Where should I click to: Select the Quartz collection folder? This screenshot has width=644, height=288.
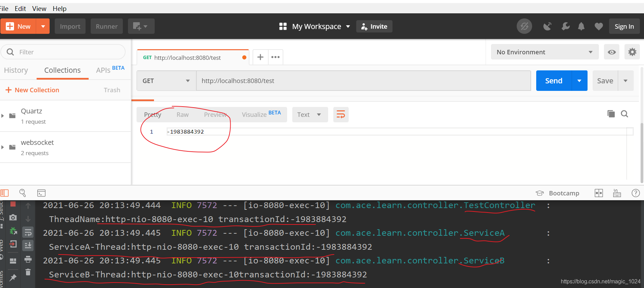65,116
